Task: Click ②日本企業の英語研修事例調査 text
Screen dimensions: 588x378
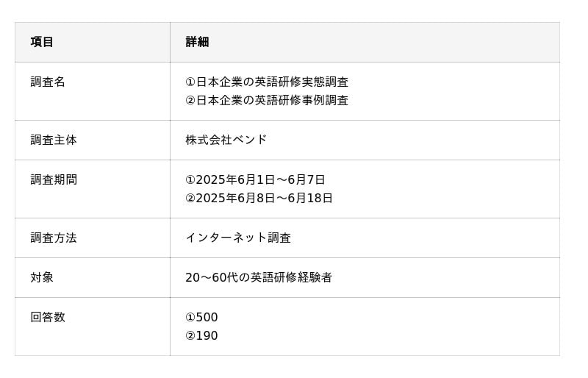Action: (267, 100)
